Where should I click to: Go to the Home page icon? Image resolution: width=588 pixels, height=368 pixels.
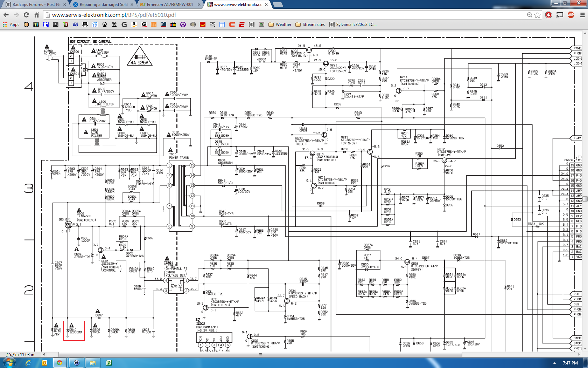coord(36,15)
